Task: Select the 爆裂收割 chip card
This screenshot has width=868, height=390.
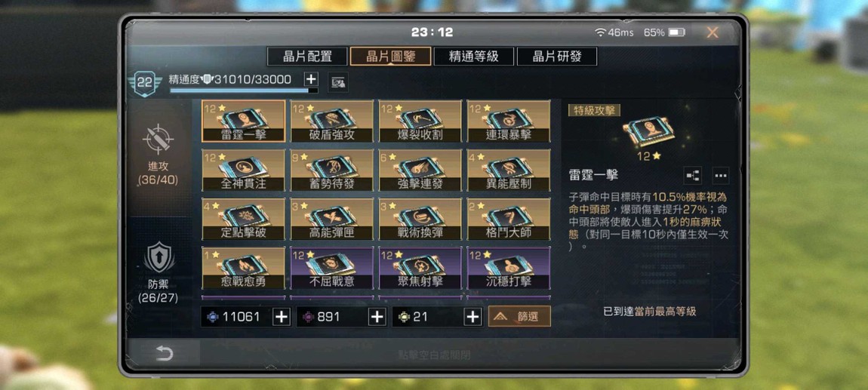Action: point(420,121)
